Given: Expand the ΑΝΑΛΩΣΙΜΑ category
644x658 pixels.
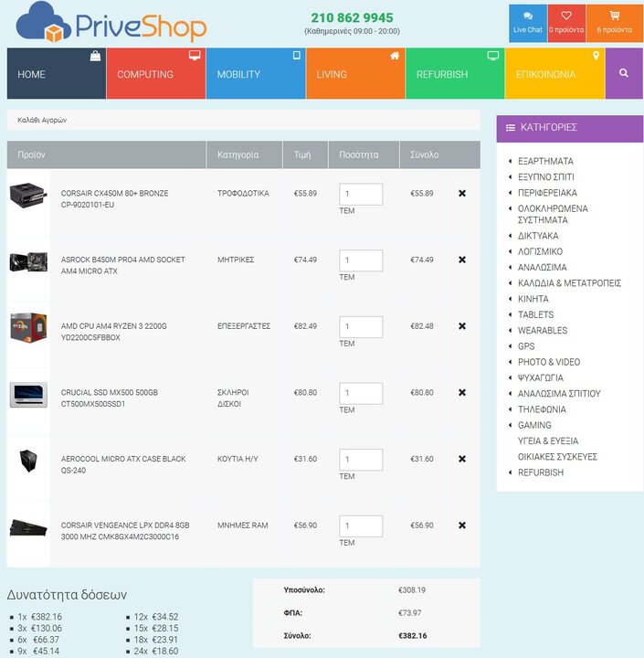Looking at the screenshot, I should click(x=542, y=267).
